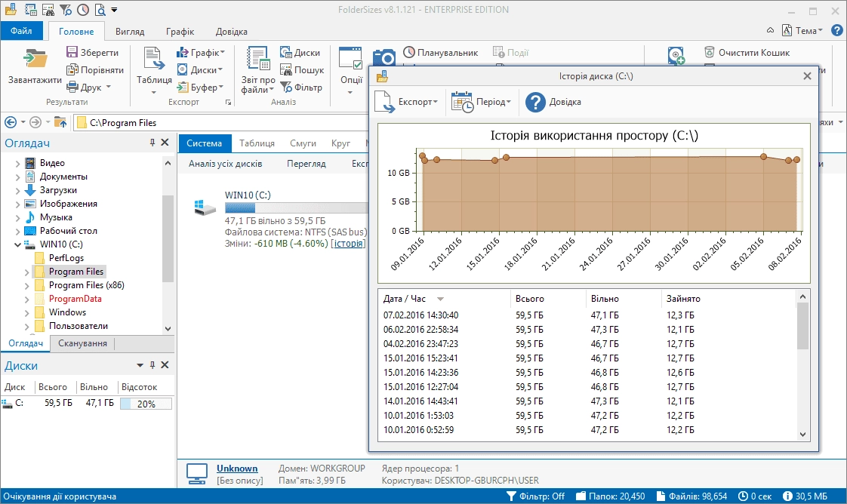
Task: Click the Unknown computer link
Action: 236,469
